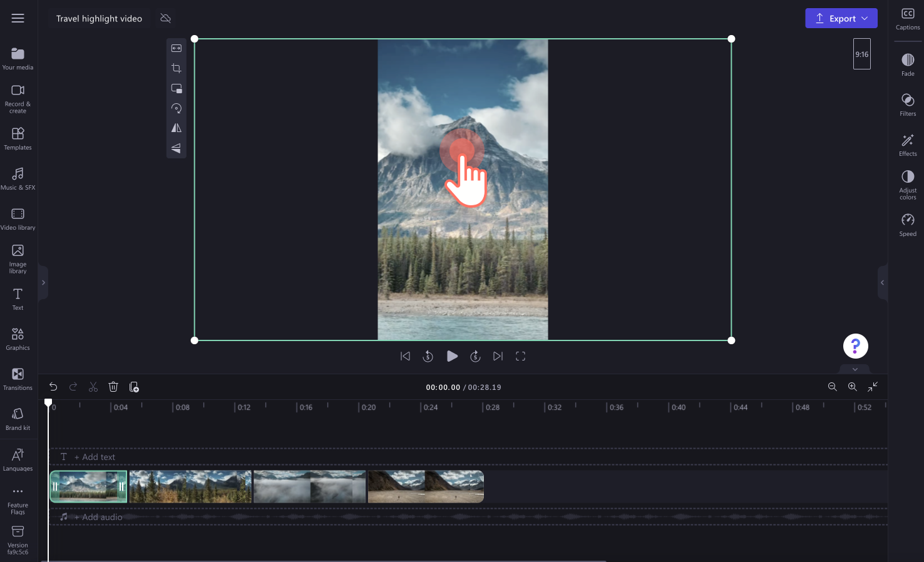Click the 0:24 mark on the ruler
The width and height of the screenshot is (924, 562).
tap(430, 407)
